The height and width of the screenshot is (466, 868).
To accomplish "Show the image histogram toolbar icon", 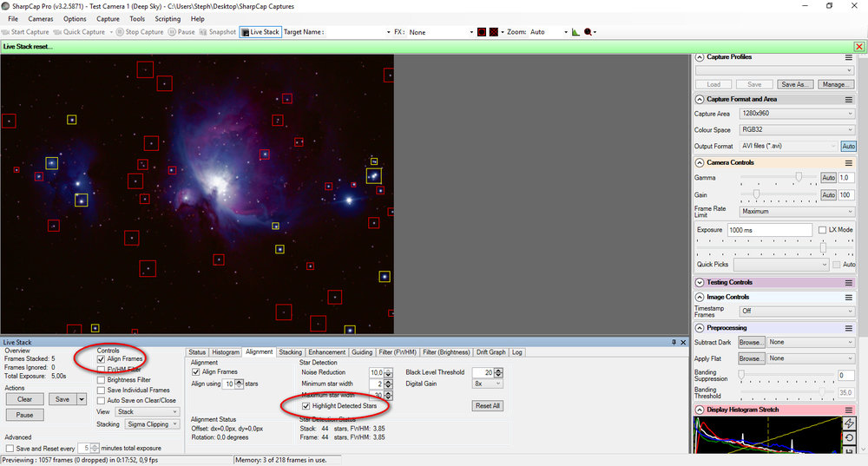I will [575, 32].
